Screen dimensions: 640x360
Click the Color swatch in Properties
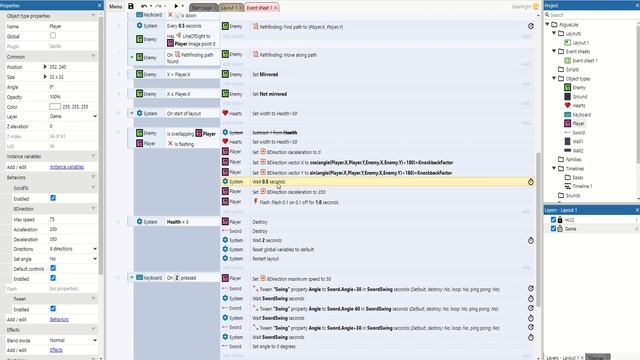55,107
